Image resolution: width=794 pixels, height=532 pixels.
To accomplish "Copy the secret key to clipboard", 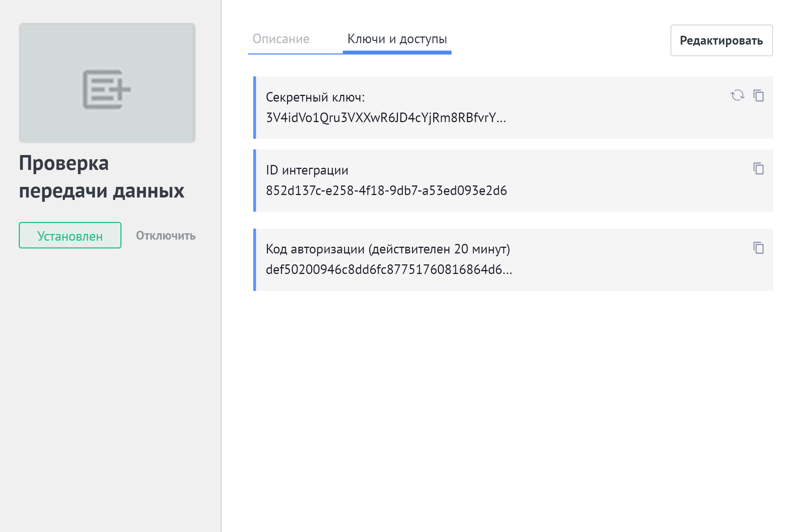I will pos(759,96).
